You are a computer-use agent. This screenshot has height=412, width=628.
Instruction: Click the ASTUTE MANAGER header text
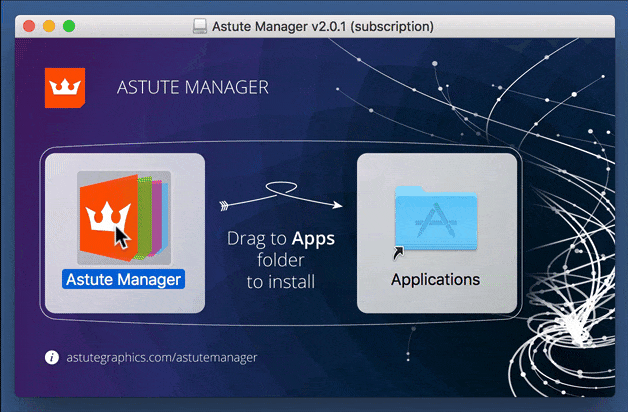point(194,88)
